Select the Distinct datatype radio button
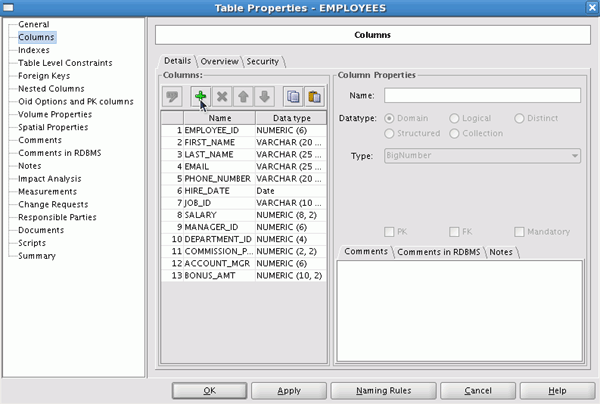The width and height of the screenshot is (600, 404). pyautogui.click(x=519, y=118)
